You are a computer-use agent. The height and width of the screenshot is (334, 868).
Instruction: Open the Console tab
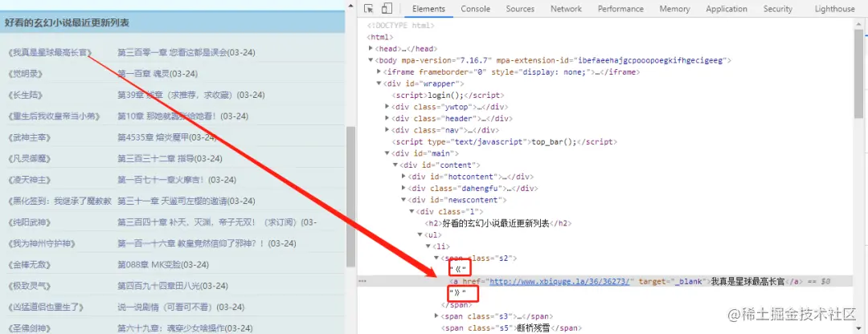coord(476,9)
